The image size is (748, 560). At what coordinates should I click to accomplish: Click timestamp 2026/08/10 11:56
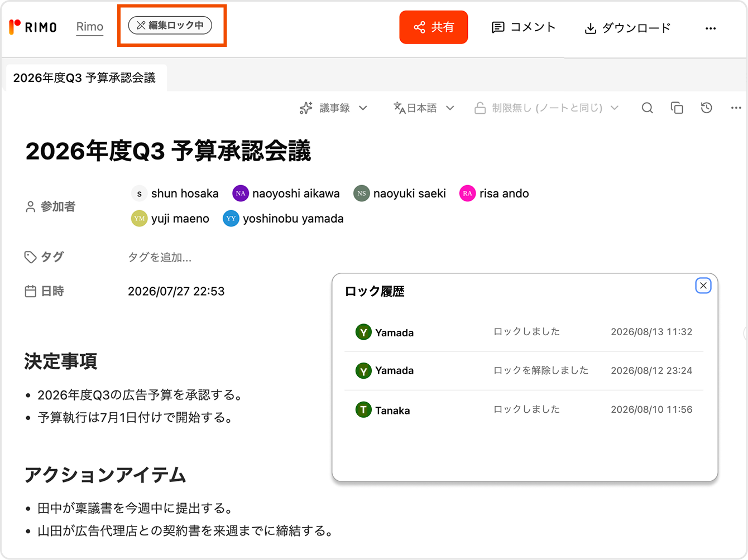[x=651, y=409]
